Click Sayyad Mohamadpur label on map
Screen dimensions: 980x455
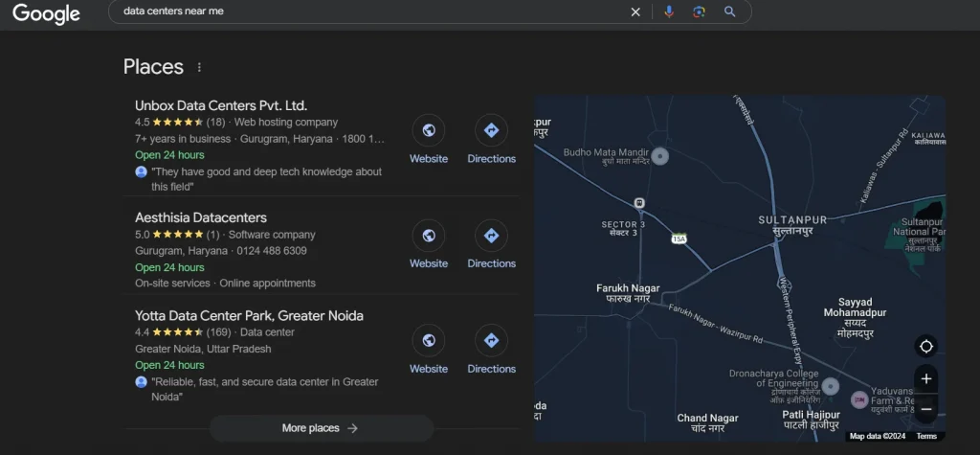tap(855, 318)
